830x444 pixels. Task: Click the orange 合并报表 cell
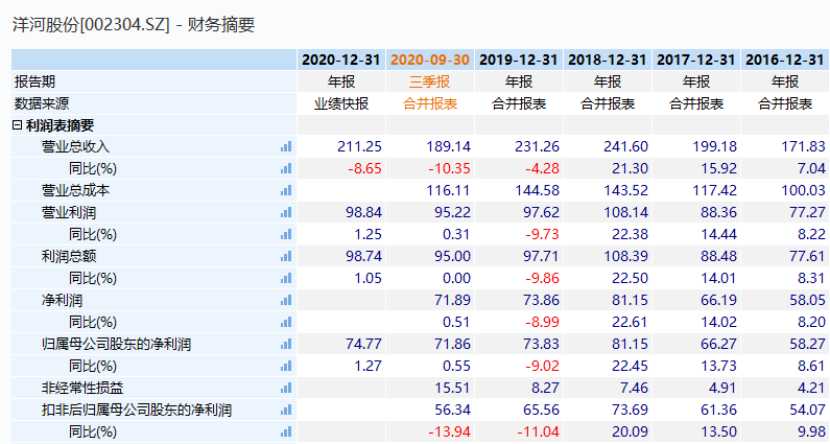point(430,104)
